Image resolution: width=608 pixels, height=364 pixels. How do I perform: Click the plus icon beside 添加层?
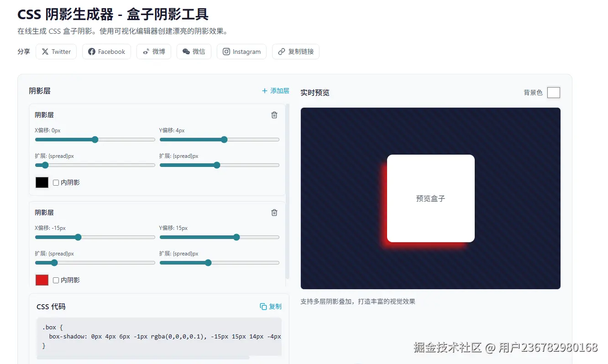point(265,91)
